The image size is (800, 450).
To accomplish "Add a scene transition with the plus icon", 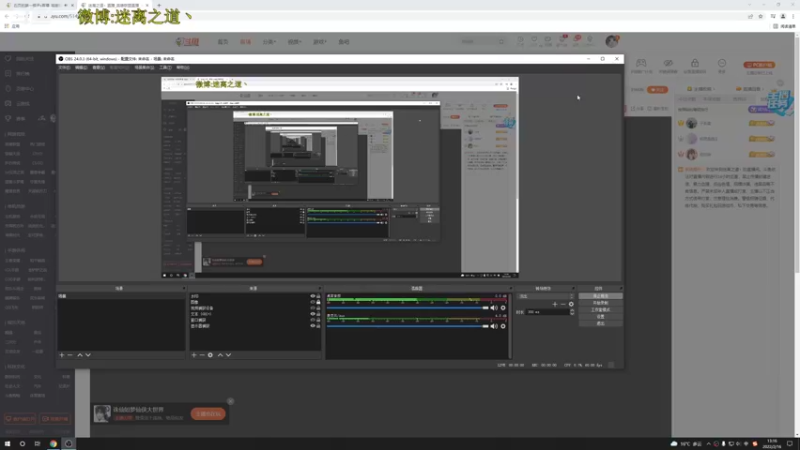I will (555, 304).
